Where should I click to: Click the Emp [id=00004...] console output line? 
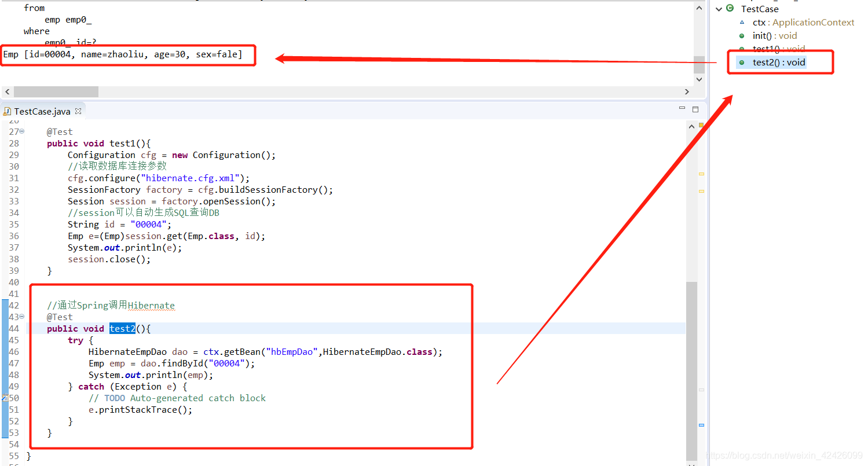(123, 54)
